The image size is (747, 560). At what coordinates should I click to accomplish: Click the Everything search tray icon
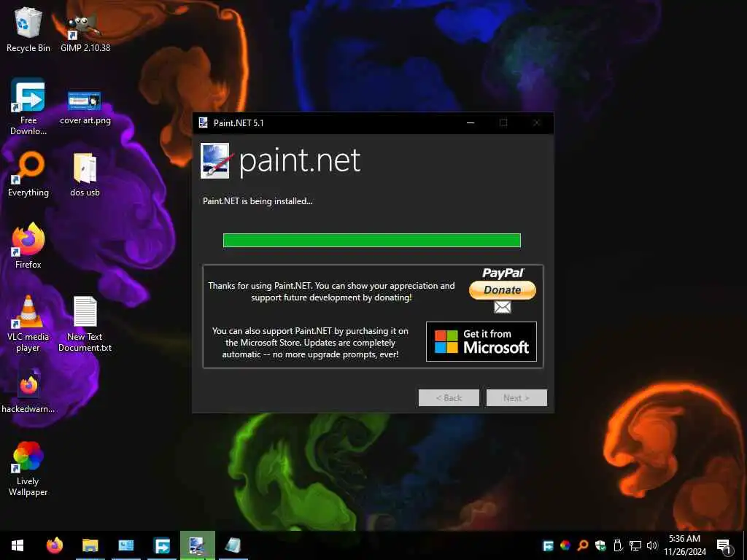pos(583,545)
